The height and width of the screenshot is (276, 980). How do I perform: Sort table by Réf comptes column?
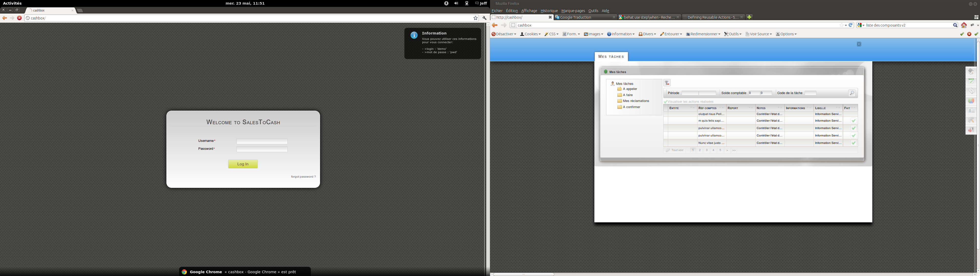click(x=712, y=108)
